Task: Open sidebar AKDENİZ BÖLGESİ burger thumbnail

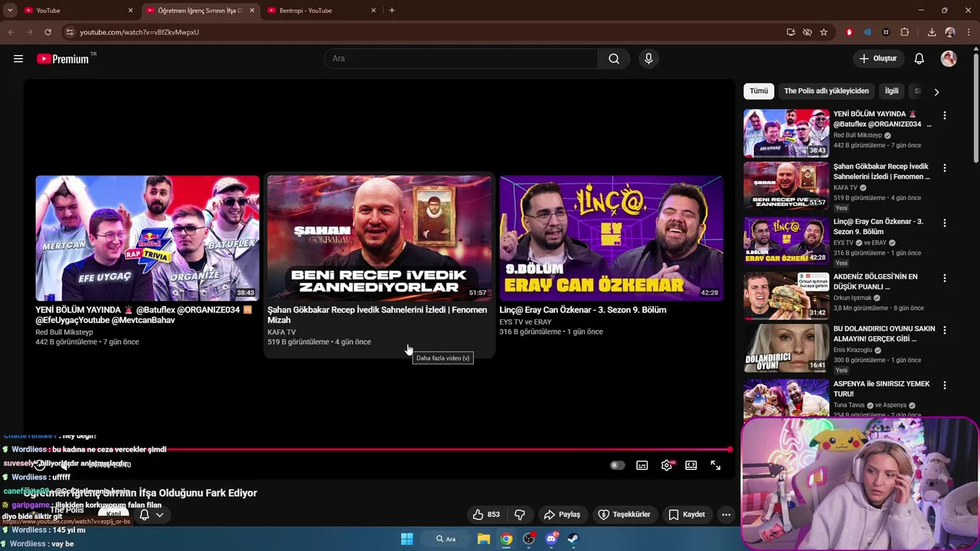Action: 786,295
